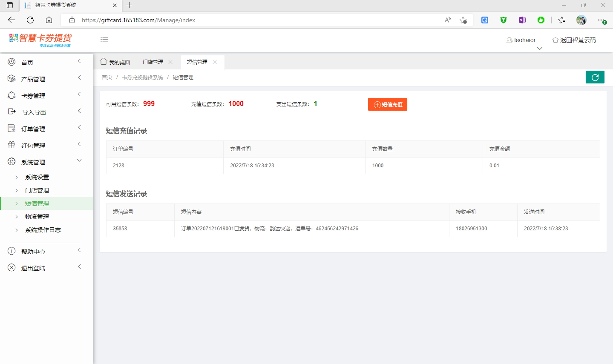Switch to the 我的桌面 tab
The image size is (613, 364).
(115, 62)
